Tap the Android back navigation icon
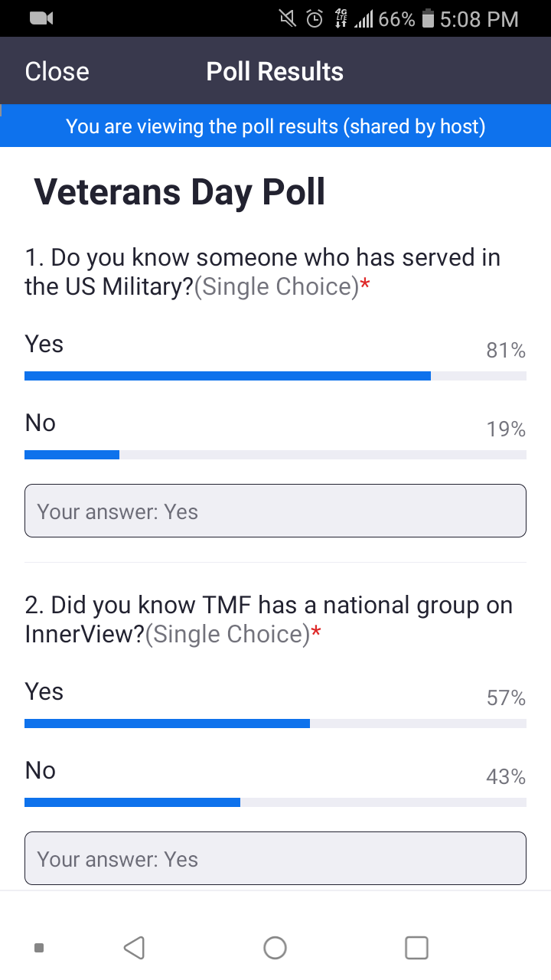This screenshot has height=980, width=551. (134, 948)
